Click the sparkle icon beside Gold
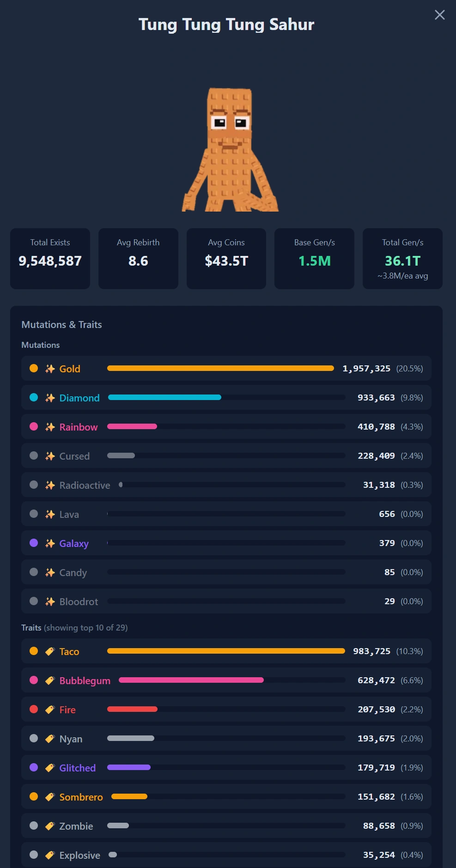The width and height of the screenshot is (456, 868). click(50, 369)
